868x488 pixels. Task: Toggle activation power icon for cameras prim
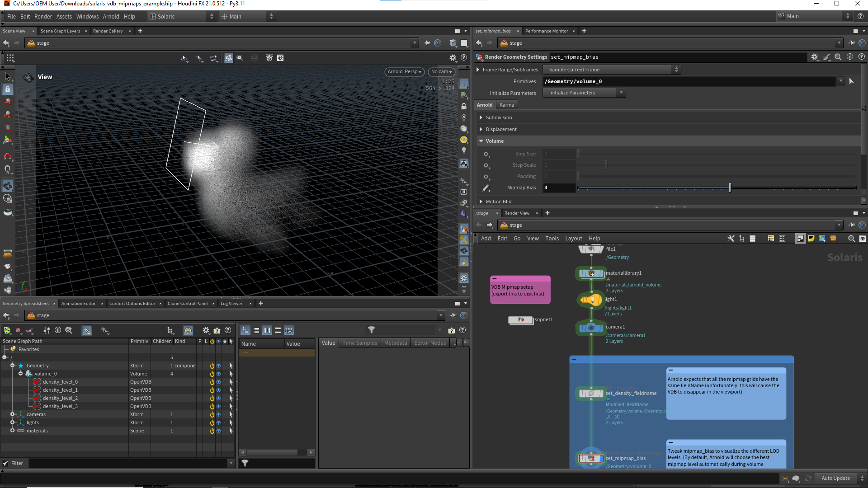coord(212,415)
